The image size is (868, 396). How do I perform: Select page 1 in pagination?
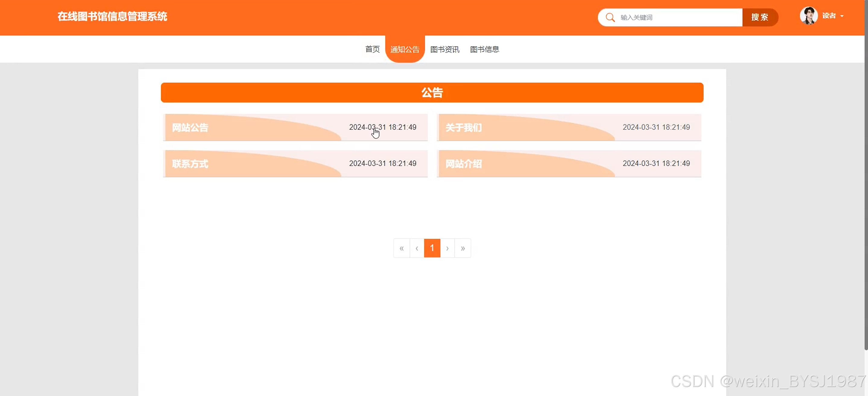pyautogui.click(x=432, y=248)
